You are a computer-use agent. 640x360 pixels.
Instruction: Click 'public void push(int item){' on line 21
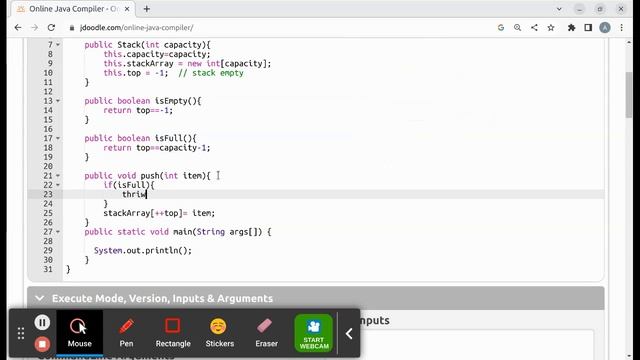click(x=147, y=176)
